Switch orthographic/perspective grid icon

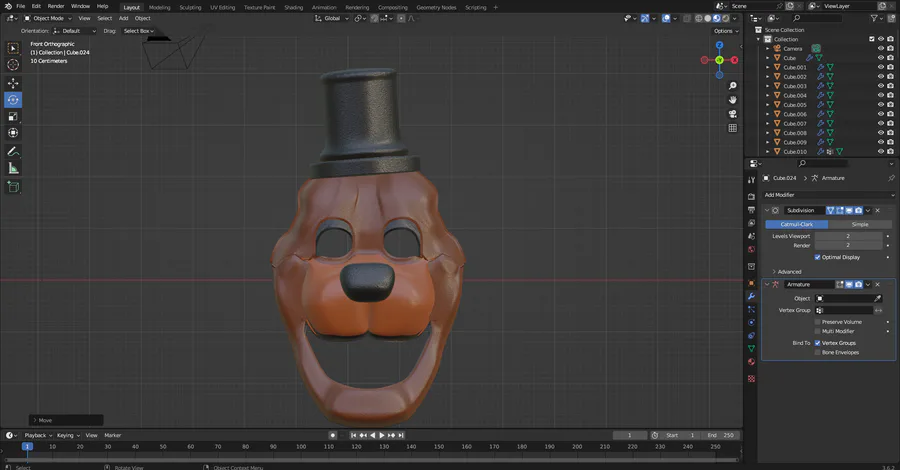pos(732,128)
